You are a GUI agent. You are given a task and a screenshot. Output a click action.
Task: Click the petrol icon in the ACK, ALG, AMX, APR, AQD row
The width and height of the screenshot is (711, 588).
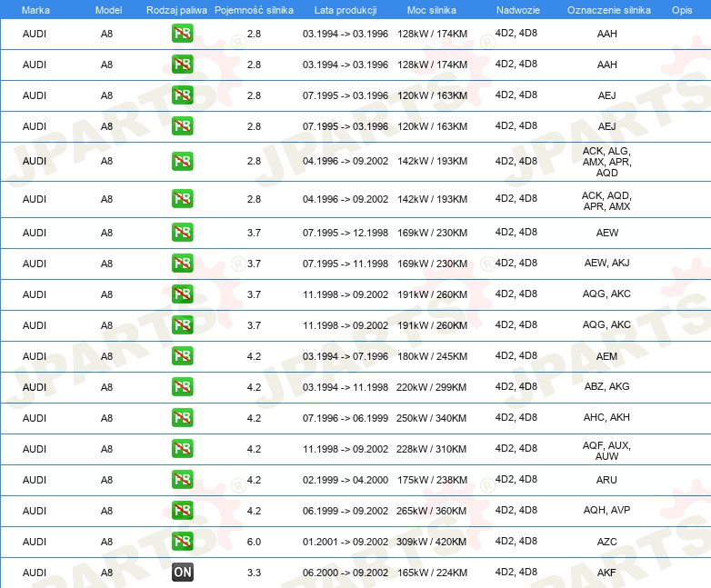[x=182, y=162]
